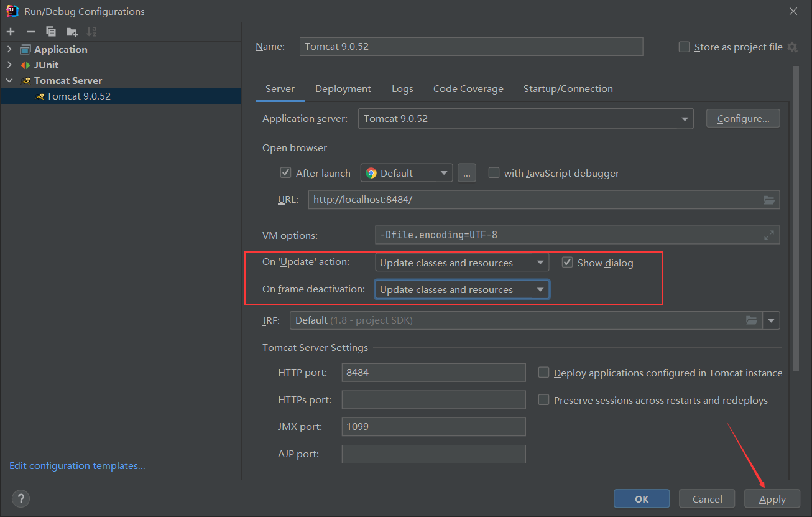Click the IntelliJ logo in title bar
The width and height of the screenshot is (812, 517).
click(12, 11)
